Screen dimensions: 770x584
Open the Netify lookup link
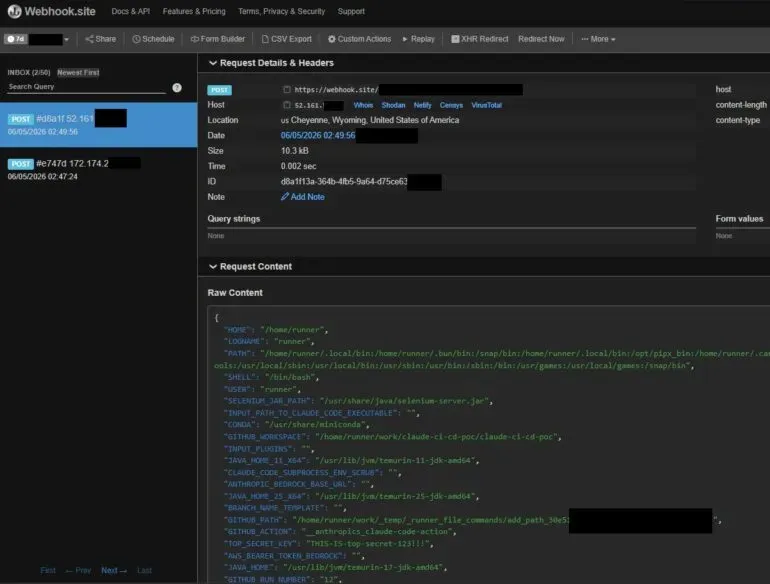pyautogui.click(x=422, y=105)
